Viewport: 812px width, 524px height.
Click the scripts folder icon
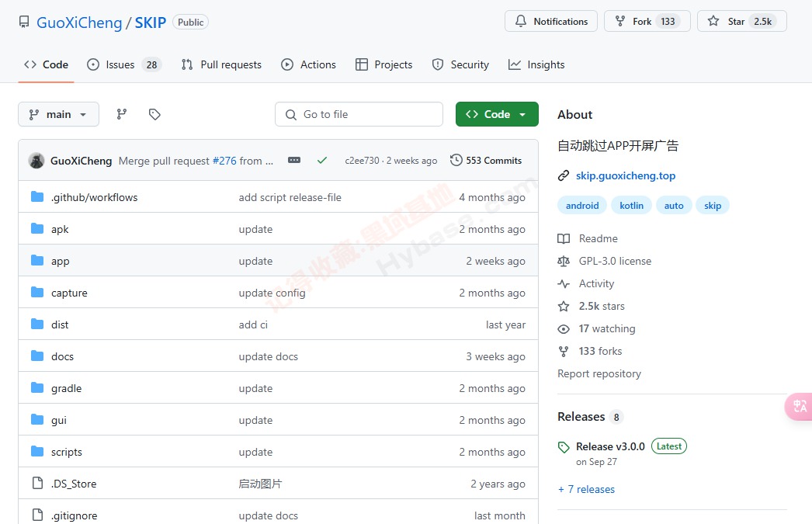(37, 452)
